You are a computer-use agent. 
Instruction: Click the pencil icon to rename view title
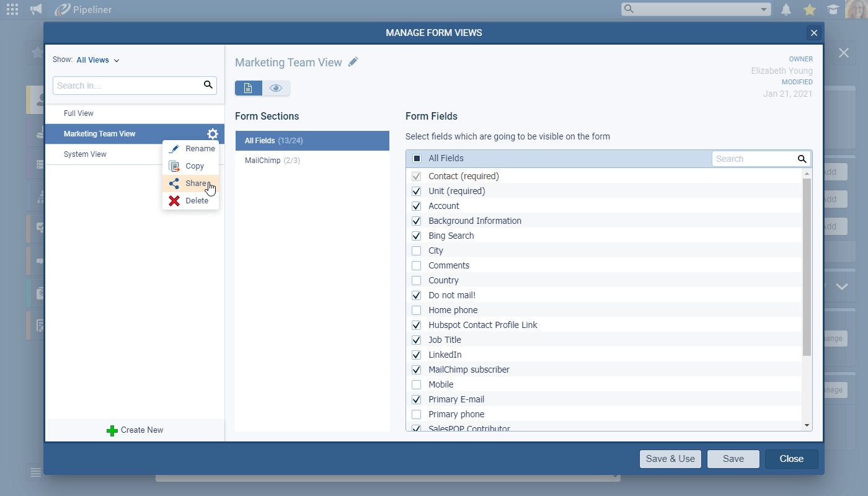click(x=353, y=62)
